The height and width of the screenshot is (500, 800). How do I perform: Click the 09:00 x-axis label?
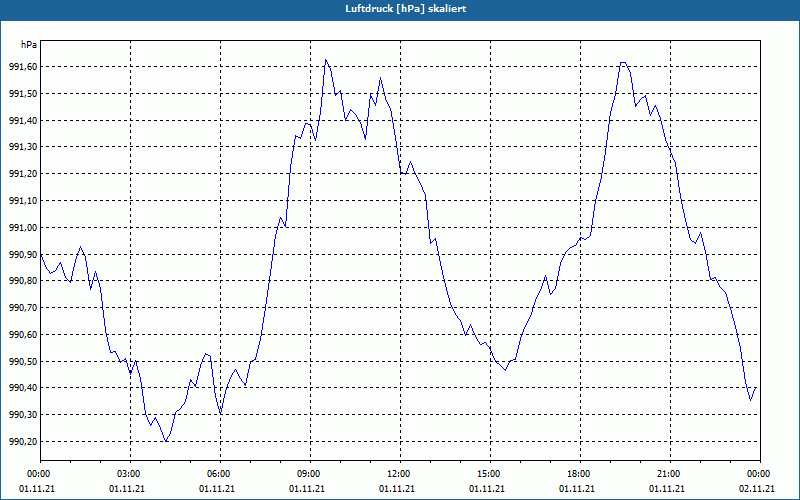coord(307,474)
